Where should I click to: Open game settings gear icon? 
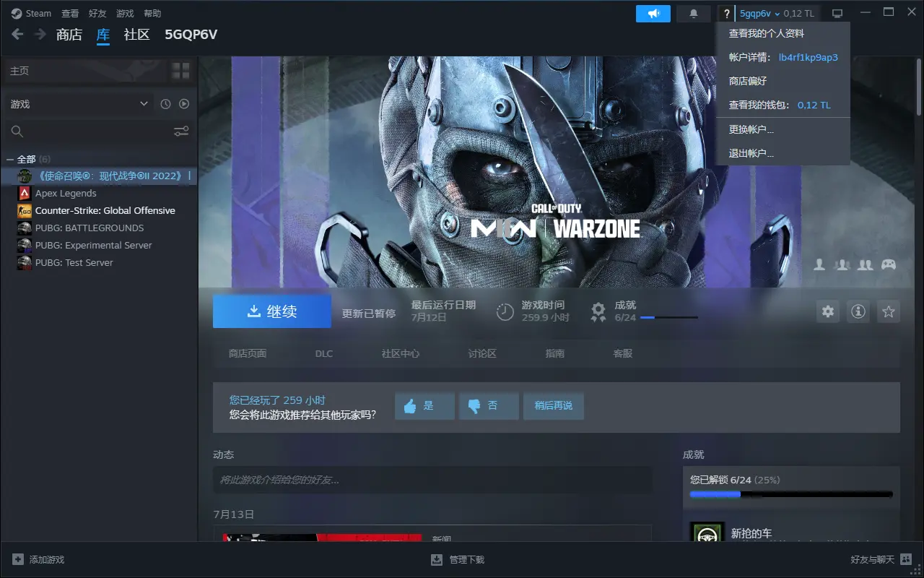(x=828, y=311)
